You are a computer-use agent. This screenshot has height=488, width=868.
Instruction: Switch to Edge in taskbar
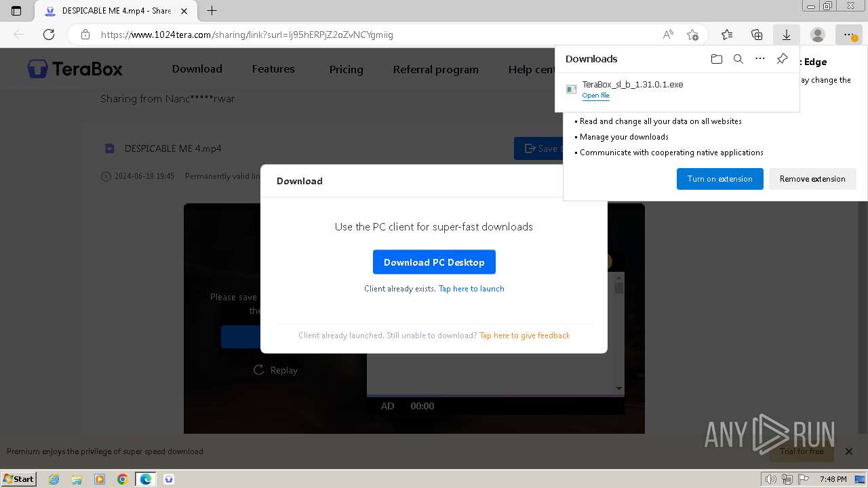pyautogui.click(x=146, y=479)
